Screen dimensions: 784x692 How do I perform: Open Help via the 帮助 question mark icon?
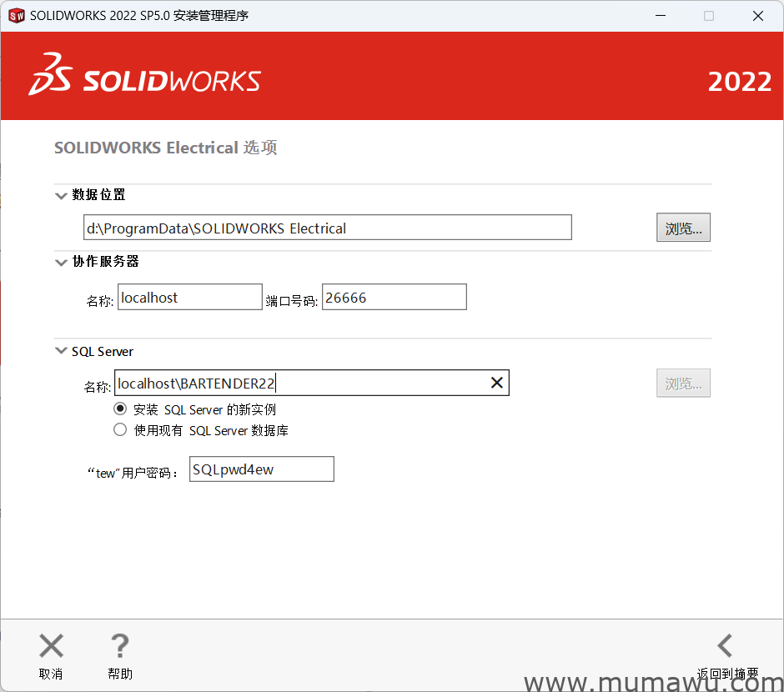click(119, 645)
